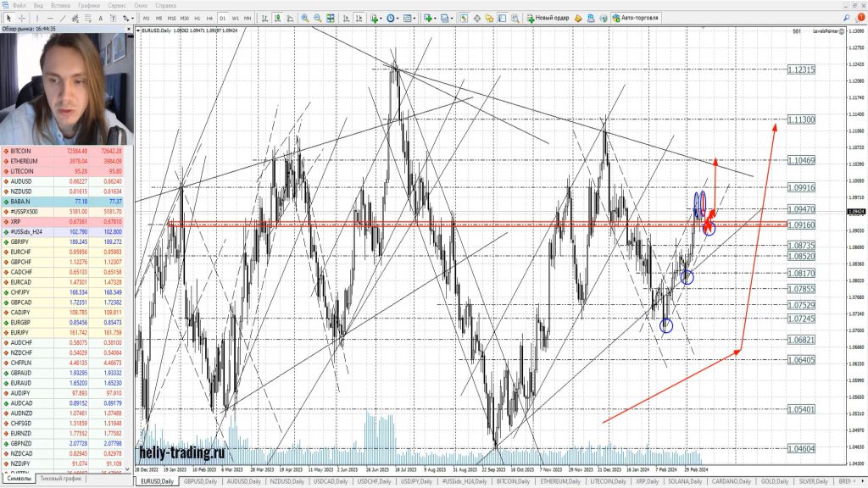Select the horizontal line tool
Image resolution: width=868 pixels, height=488 pixels.
(x=51, y=18)
